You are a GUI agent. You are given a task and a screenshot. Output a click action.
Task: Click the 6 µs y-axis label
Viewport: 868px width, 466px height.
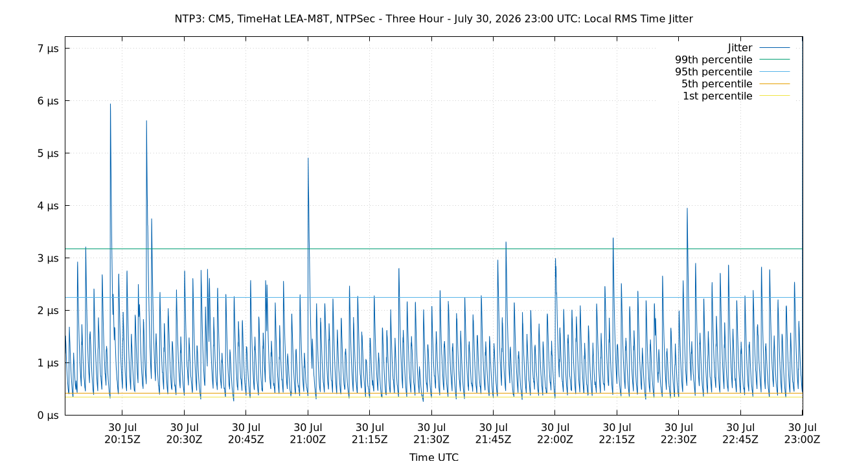point(47,101)
